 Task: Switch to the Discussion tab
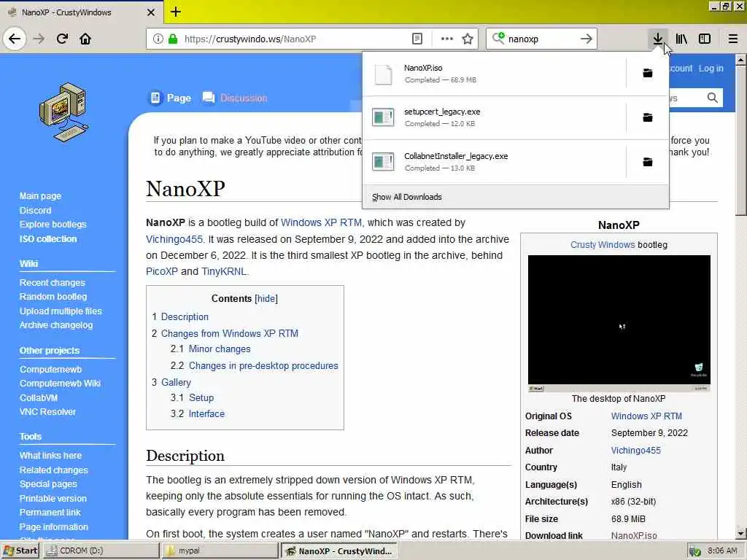coord(235,98)
